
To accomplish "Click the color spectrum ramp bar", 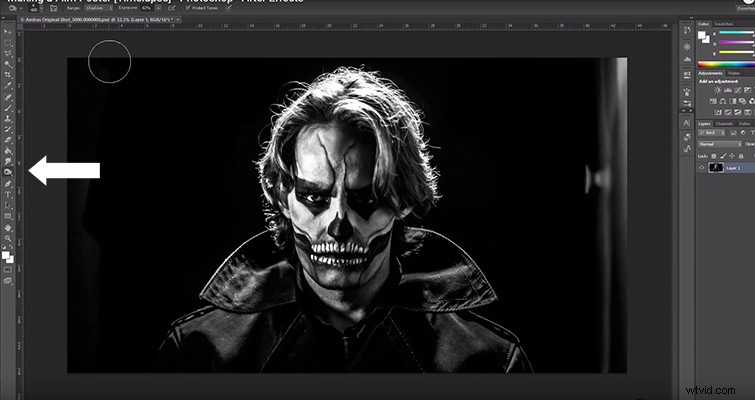I will [x=726, y=64].
